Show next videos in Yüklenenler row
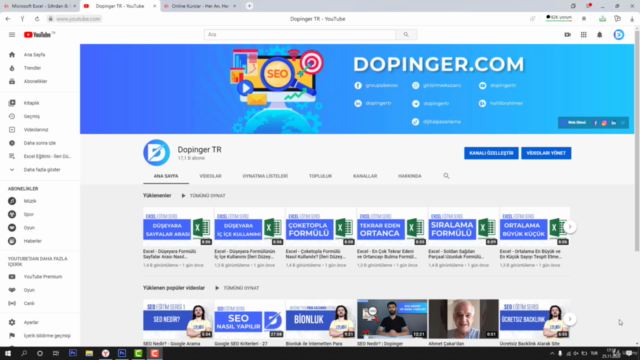 pyautogui.click(x=570, y=227)
